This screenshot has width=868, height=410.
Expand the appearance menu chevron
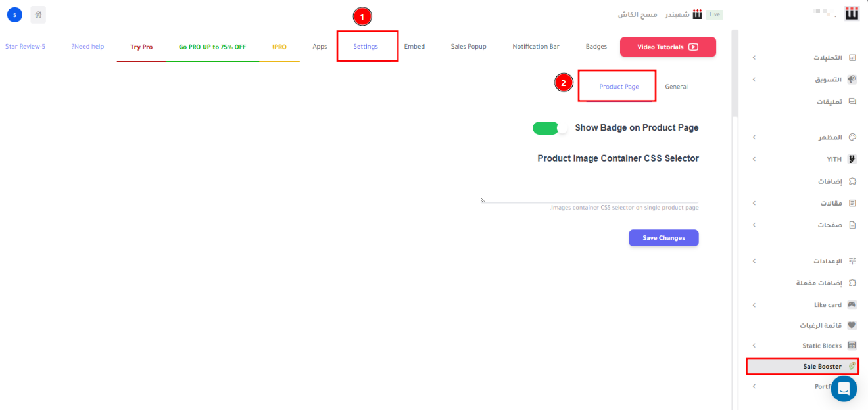click(754, 137)
